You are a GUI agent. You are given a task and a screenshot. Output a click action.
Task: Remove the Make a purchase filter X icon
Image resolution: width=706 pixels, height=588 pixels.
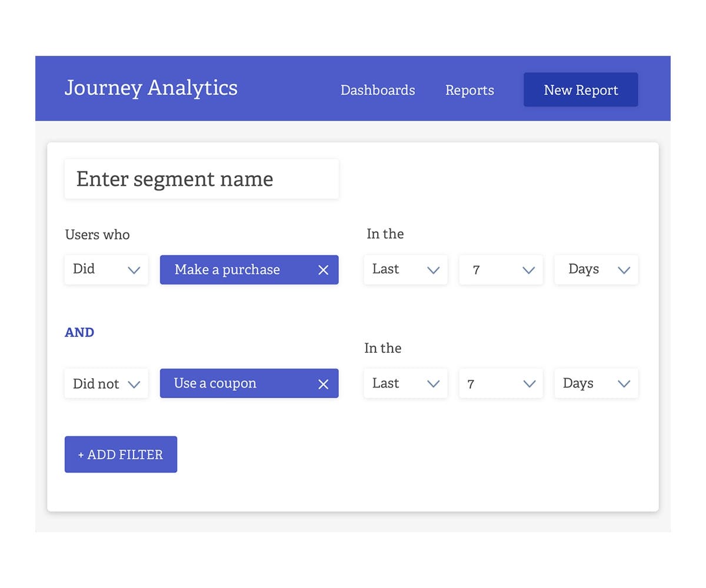[x=323, y=270]
